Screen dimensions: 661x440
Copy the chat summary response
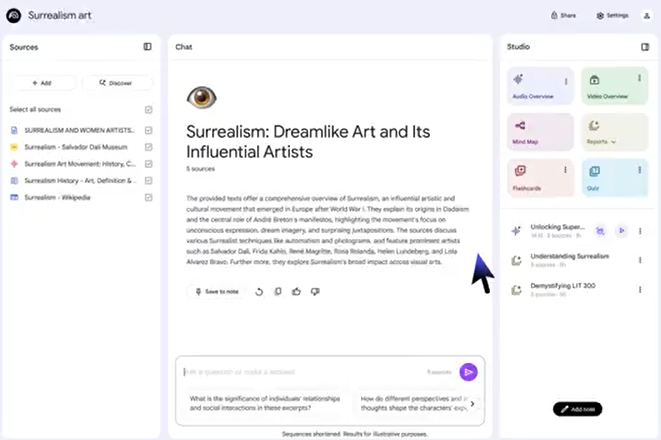(278, 291)
